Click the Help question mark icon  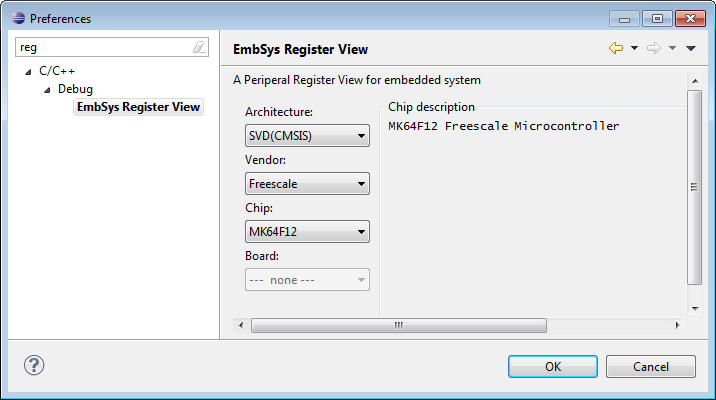coord(34,366)
